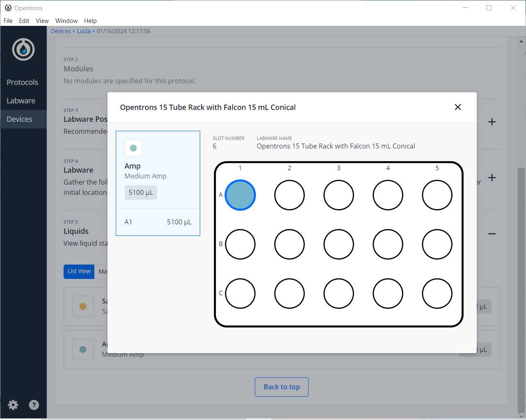Click the orange liquid swatch in list
Viewport: 526px width, 420px height.
[83, 306]
